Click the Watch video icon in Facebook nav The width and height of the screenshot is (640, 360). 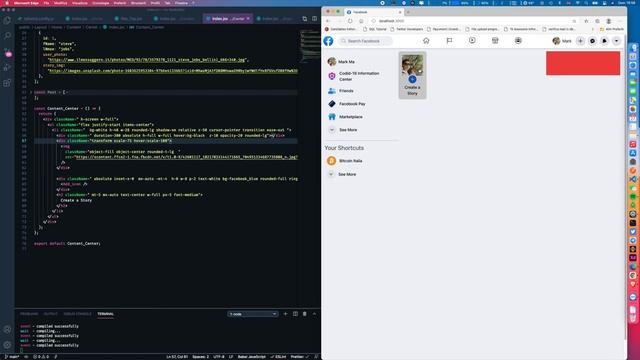pos(472,40)
